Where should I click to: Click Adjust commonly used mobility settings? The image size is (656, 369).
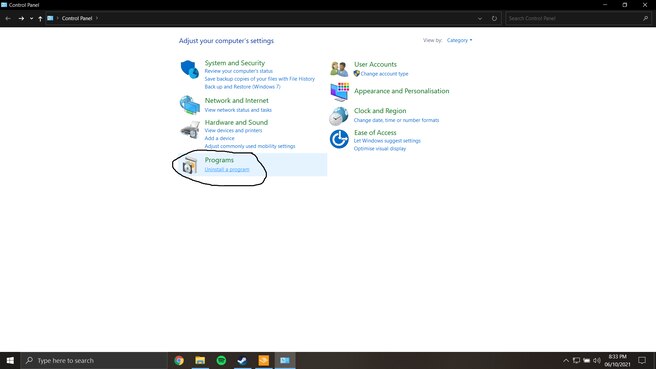(250, 146)
